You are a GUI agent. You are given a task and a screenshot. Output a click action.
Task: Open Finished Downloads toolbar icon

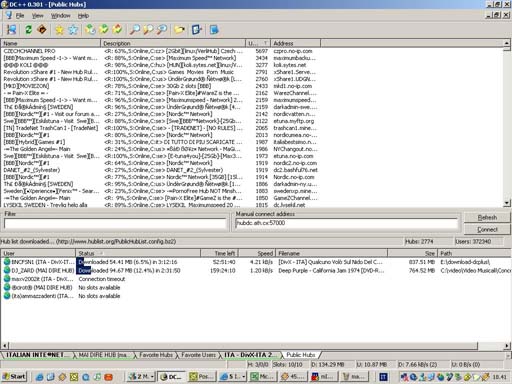[104, 30]
